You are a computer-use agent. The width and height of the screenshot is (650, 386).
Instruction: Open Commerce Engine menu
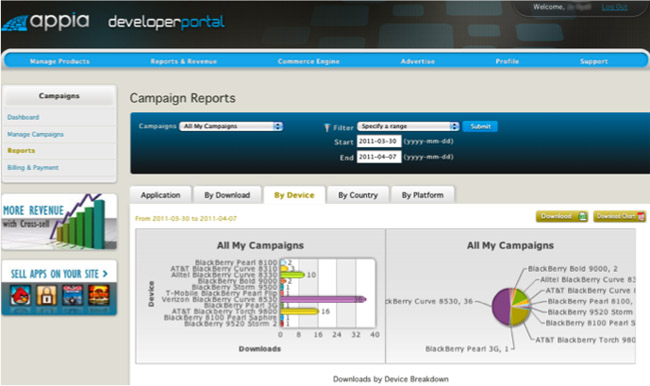click(308, 61)
